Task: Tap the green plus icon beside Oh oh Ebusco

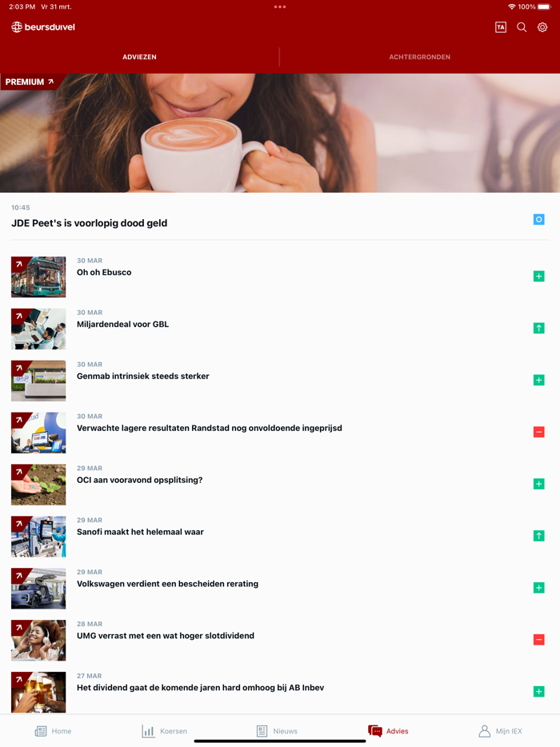Action: (538, 276)
